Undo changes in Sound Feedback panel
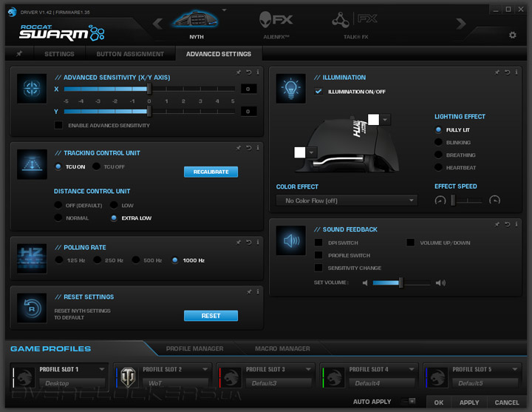The height and width of the screenshot is (412, 532). click(507, 224)
